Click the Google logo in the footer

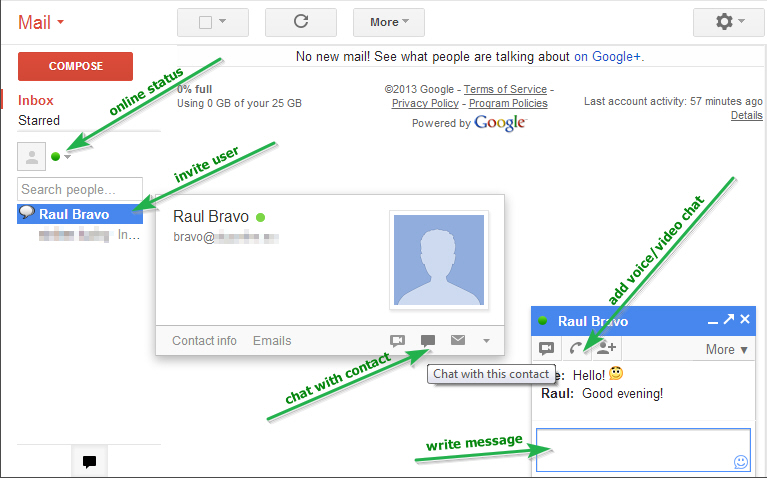tap(500, 122)
